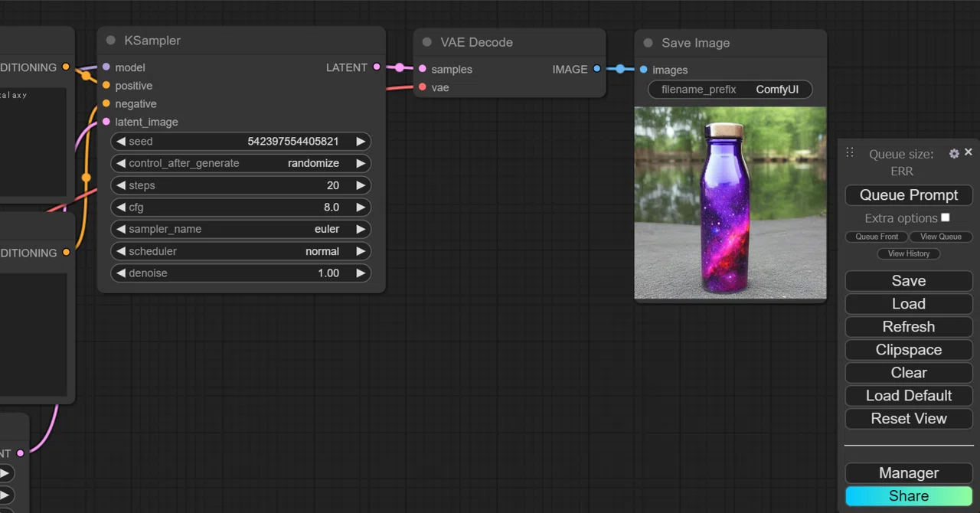
Task: Click Queue Prompt button
Action: click(x=909, y=195)
